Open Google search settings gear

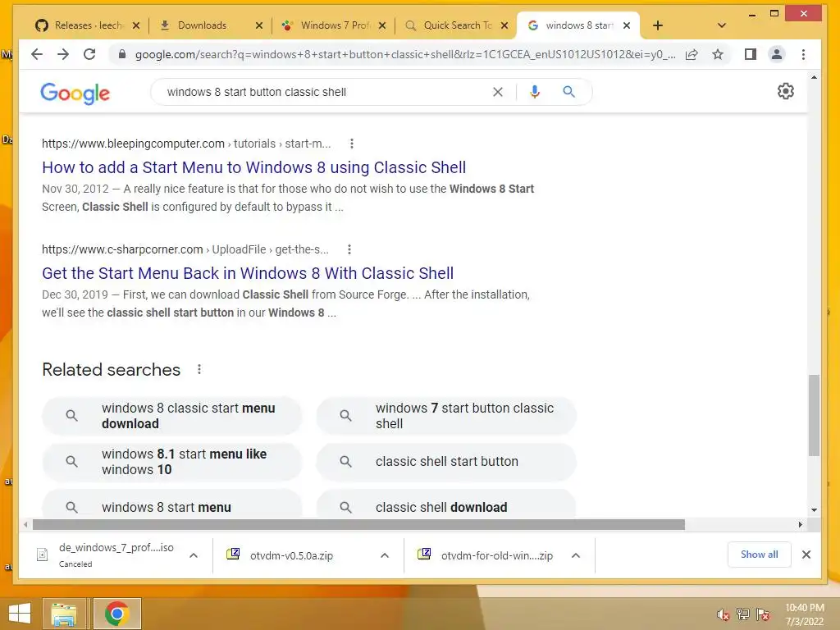coord(785,91)
